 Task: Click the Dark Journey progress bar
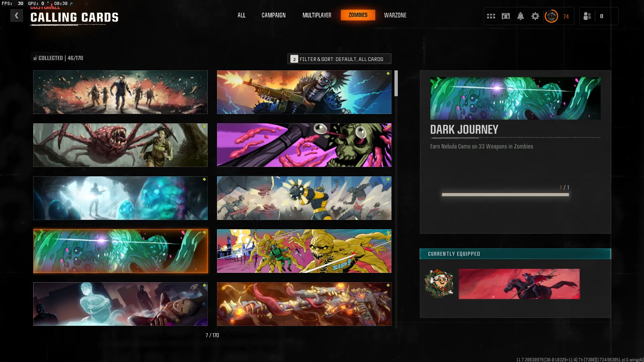(x=505, y=194)
